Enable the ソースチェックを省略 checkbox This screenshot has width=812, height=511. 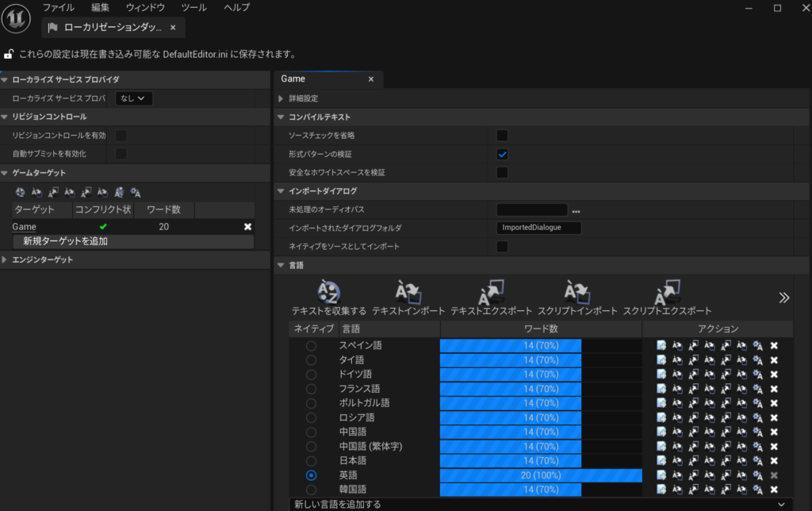[502, 136]
